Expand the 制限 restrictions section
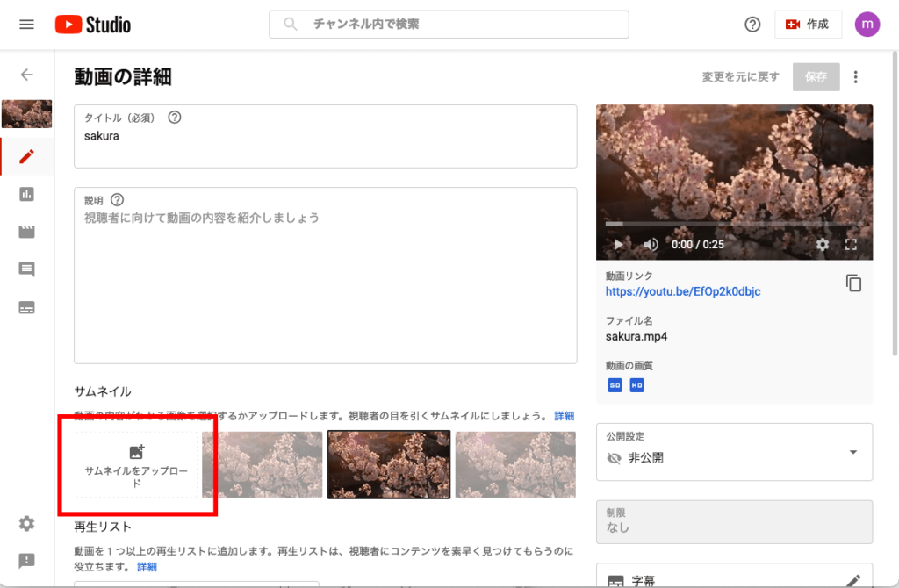Viewport: 899px width, 588px height. coord(734,521)
